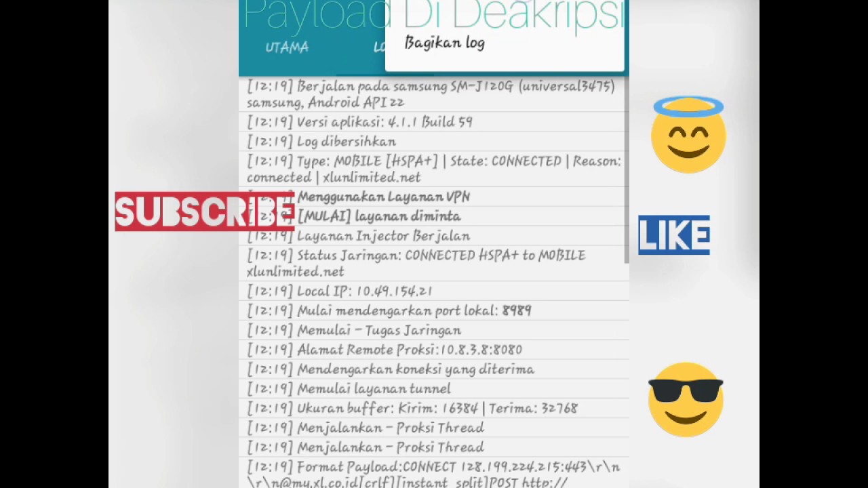Select the 'Berjalan pada samsung SM-J120G' entry
Image resolution: width=868 pixels, height=488 pixels.
coord(434,94)
